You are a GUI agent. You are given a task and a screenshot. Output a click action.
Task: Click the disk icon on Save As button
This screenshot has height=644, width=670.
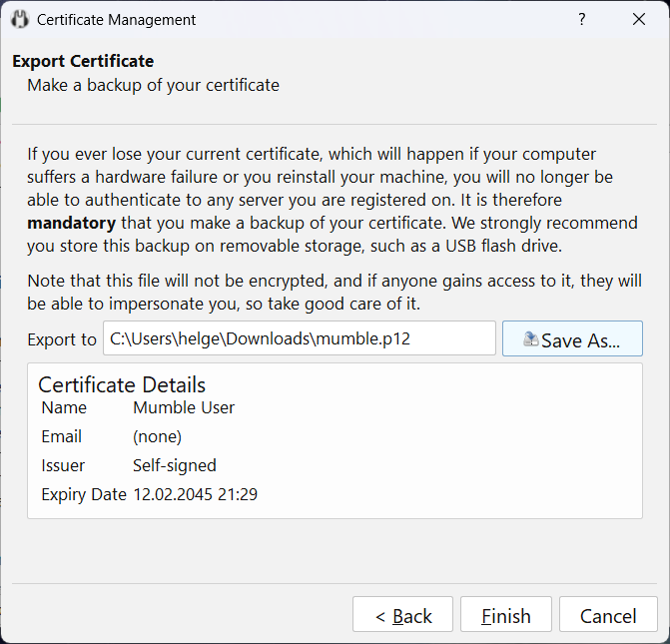point(531,339)
